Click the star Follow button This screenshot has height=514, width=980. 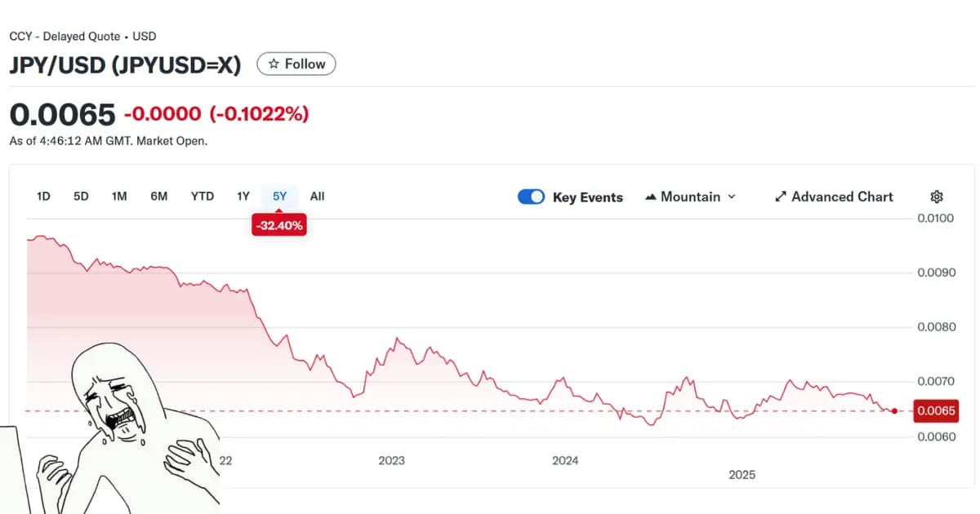296,64
